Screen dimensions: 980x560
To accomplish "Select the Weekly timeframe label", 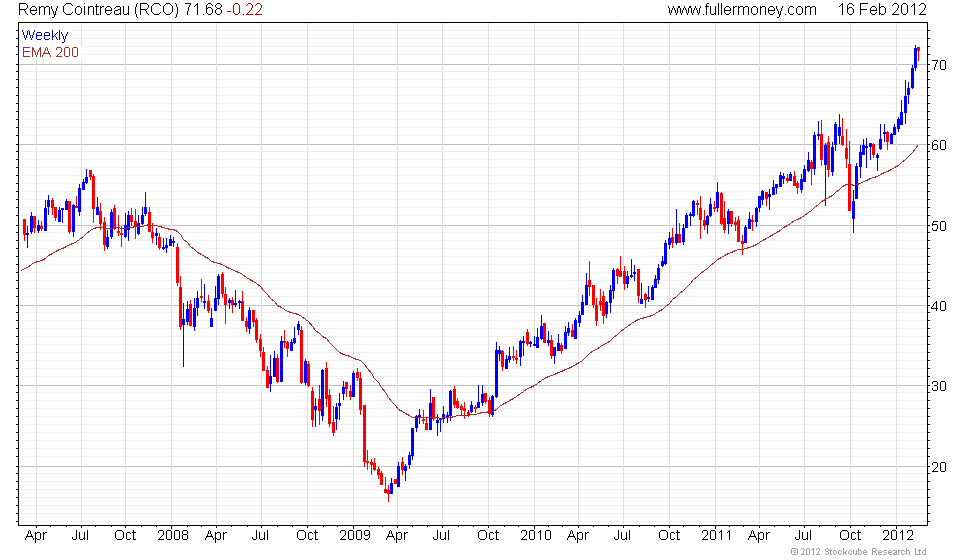I will pyautogui.click(x=44, y=36).
